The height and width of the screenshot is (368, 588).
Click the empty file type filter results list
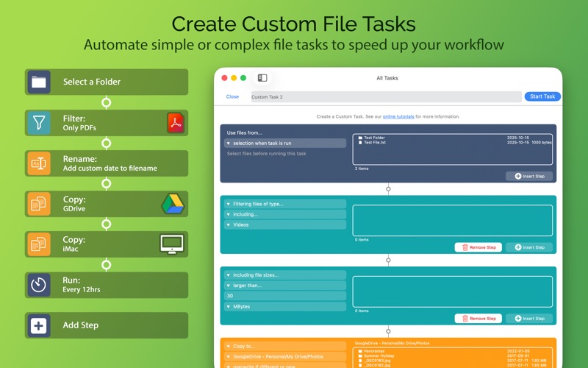point(452,220)
